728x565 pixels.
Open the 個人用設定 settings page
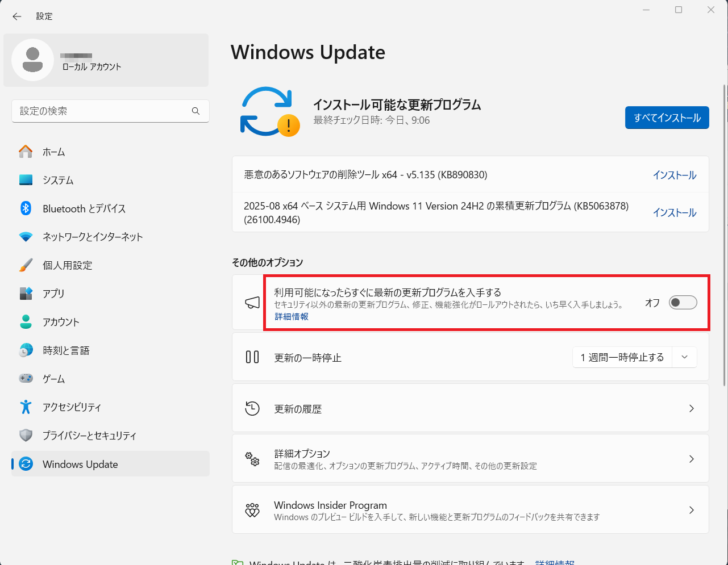110,265
